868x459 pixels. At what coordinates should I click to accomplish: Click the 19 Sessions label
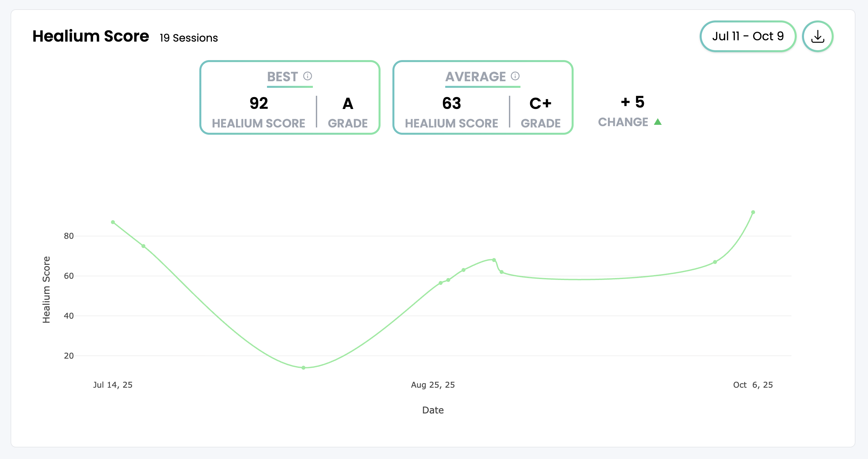click(188, 38)
